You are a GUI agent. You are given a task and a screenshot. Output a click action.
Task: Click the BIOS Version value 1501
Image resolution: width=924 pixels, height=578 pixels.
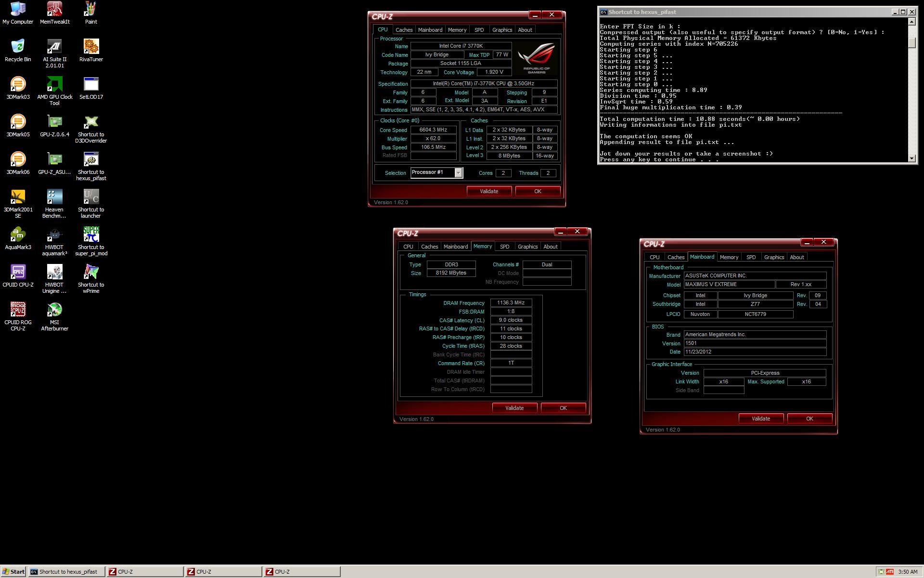(x=755, y=343)
